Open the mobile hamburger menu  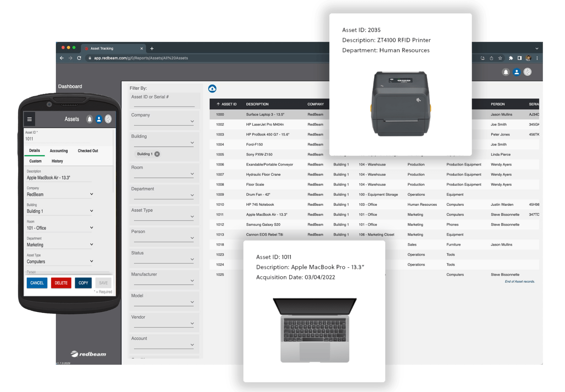click(x=30, y=119)
